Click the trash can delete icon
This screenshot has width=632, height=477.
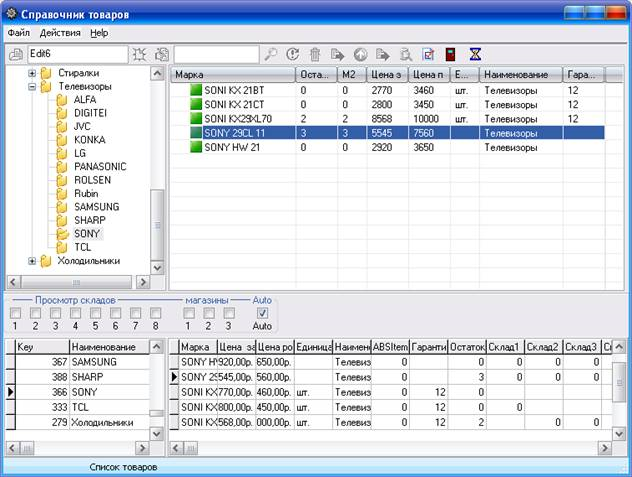coord(315,54)
